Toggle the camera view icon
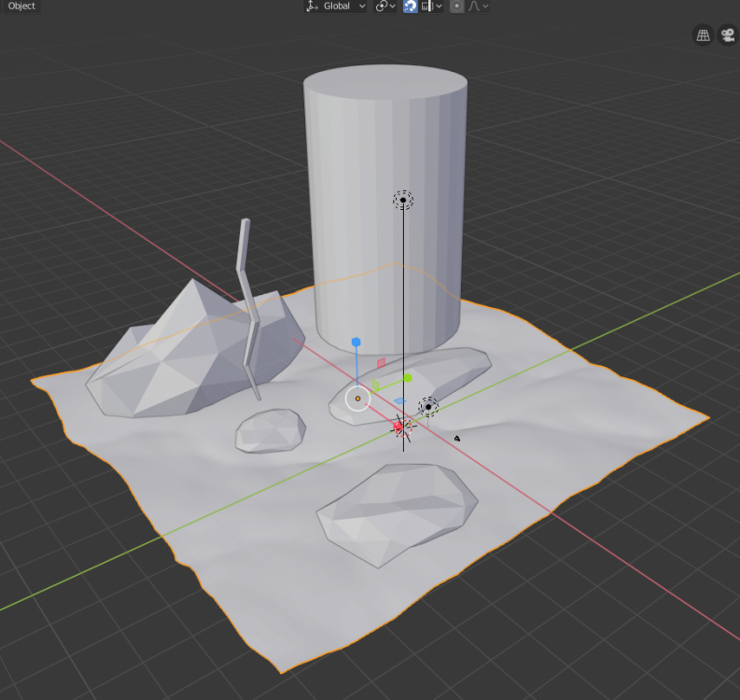 tap(727, 35)
